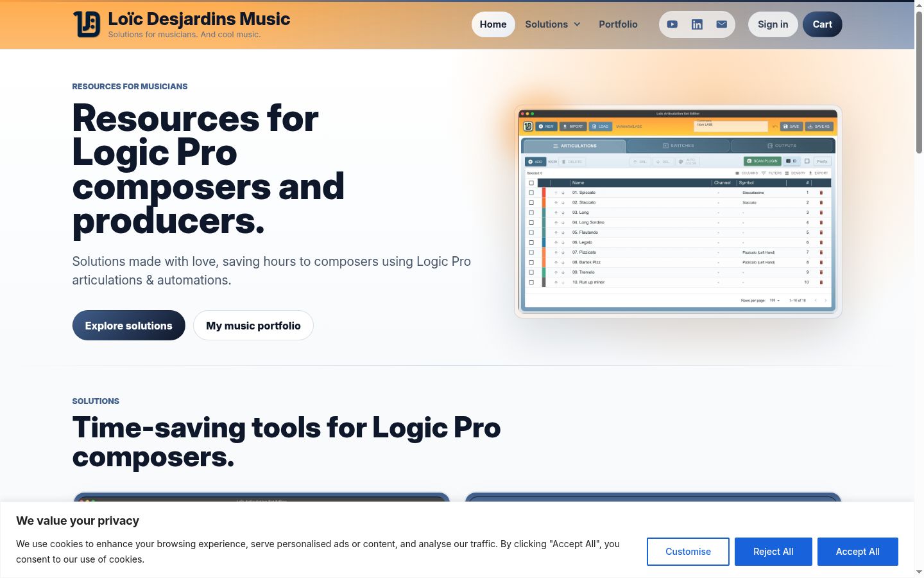924x578 pixels.
Task: Open the left solution card preview
Action: 262,498
